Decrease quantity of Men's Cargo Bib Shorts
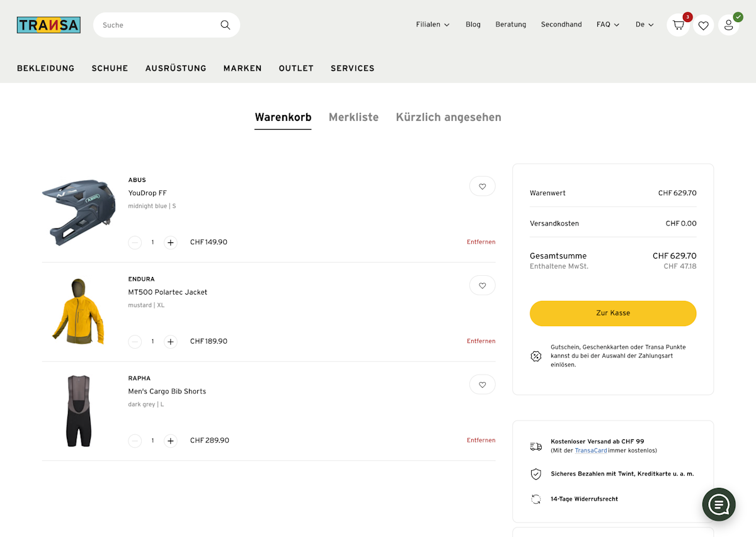756x537 pixels. pyautogui.click(x=135, y=441)
